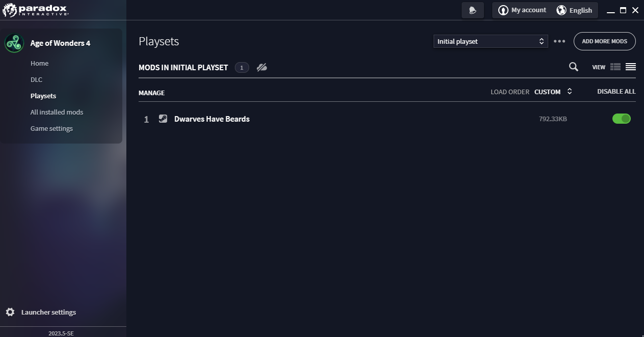
Task: Switch to detailed list view icon
Action: (x=615, y=67)
